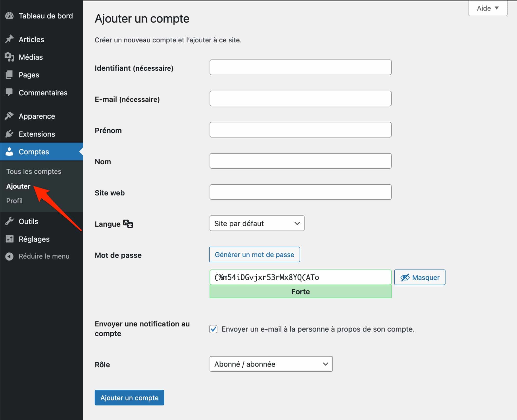The image size is (517, 420).
Task: Click the Pages document icon
Action: click(9, 75)
